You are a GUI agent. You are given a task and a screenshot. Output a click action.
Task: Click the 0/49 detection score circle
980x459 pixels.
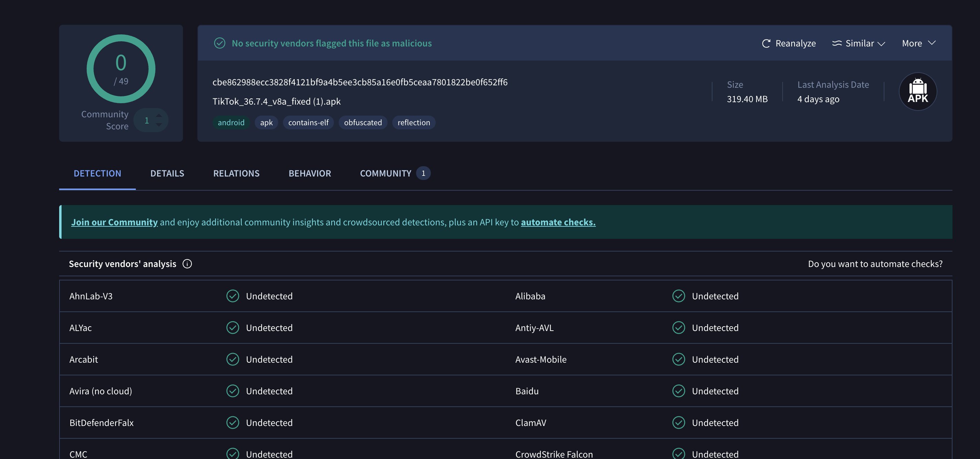(121, 69)
